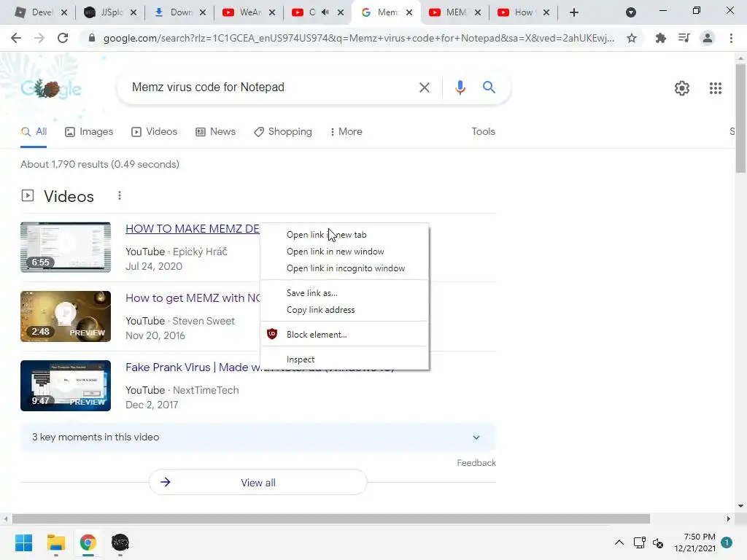Image resolution: width=747 pixels, height=560 pixels.
Task: Go back to the previous page
Action: tap(16, 38)
